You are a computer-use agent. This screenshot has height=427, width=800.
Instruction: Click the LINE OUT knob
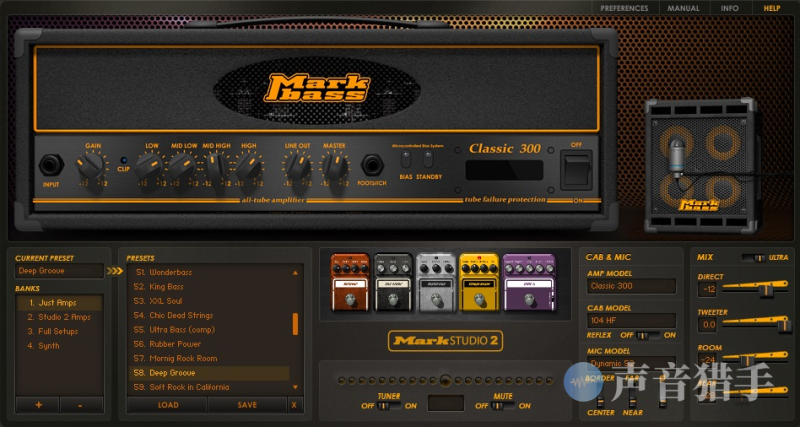[297, 166]
